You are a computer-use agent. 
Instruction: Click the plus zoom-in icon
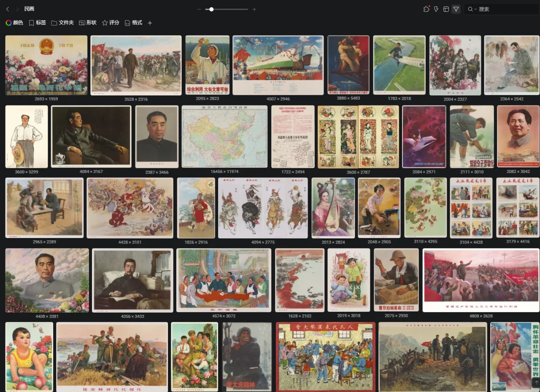[254, 9]
